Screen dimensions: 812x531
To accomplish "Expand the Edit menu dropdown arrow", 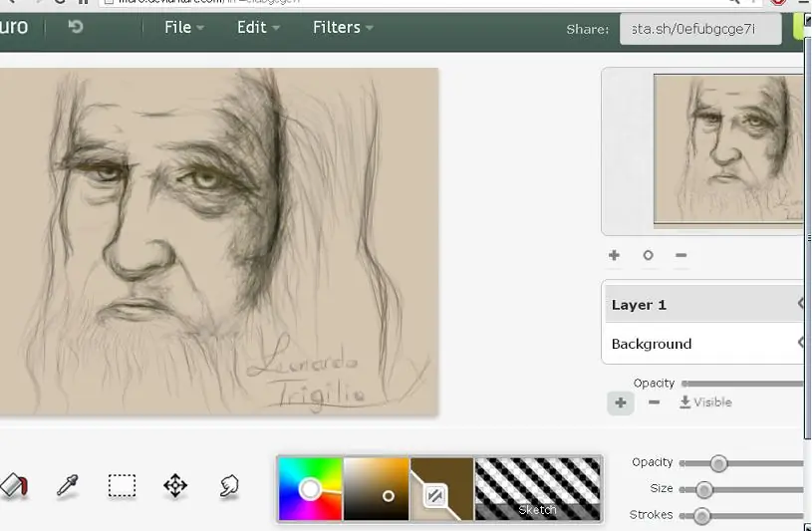I will pyautogui.click(x=276, y=28).
